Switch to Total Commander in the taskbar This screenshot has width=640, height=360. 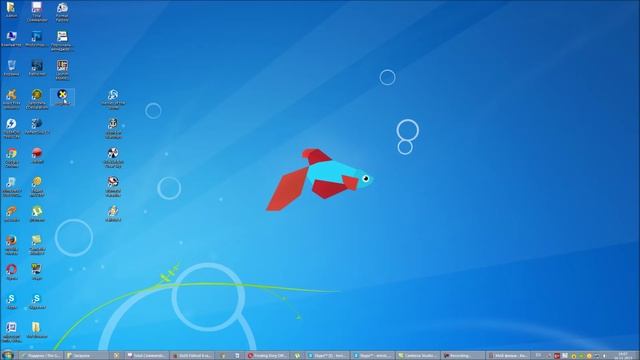[x=147, y=356]
